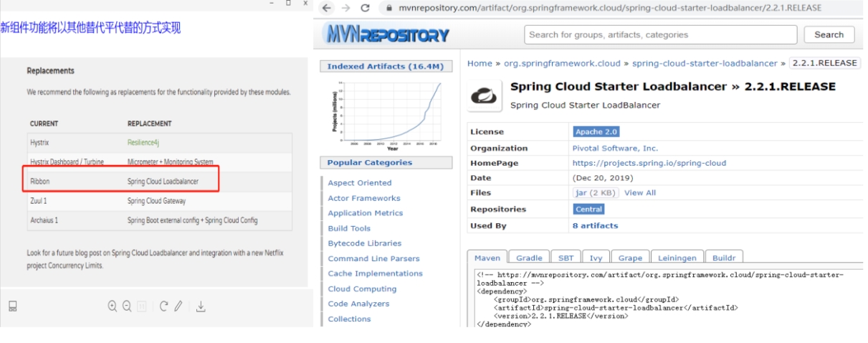
Task: Switch to the Grape tab
Action: [x=631, y=258]
